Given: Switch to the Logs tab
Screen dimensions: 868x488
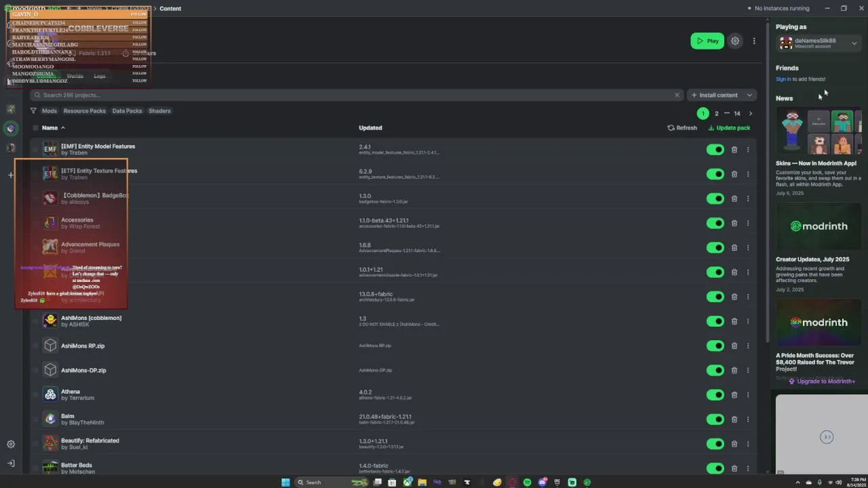Looking at the screenshot, I should 100,76.
